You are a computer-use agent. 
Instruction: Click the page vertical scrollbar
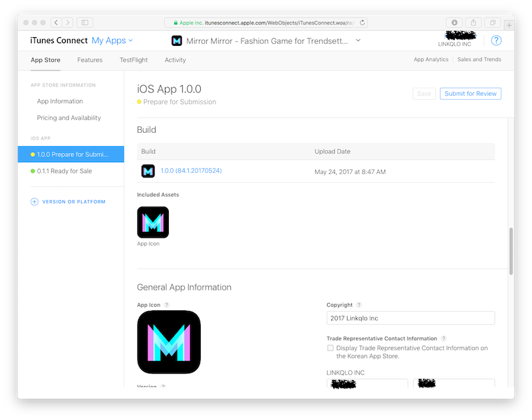[x=511, y=251]
